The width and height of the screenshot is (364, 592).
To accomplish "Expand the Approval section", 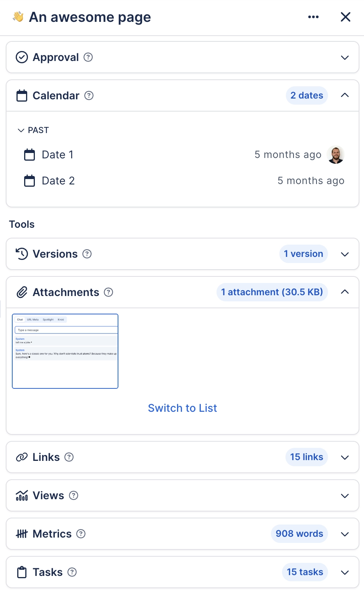I will (x=344, y=58).
